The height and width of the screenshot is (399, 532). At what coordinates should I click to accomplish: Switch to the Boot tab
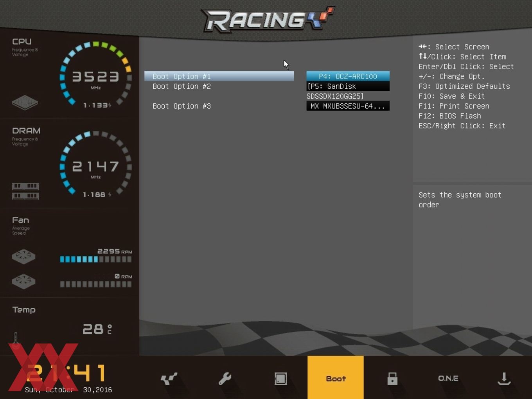[x=336, y=377]
